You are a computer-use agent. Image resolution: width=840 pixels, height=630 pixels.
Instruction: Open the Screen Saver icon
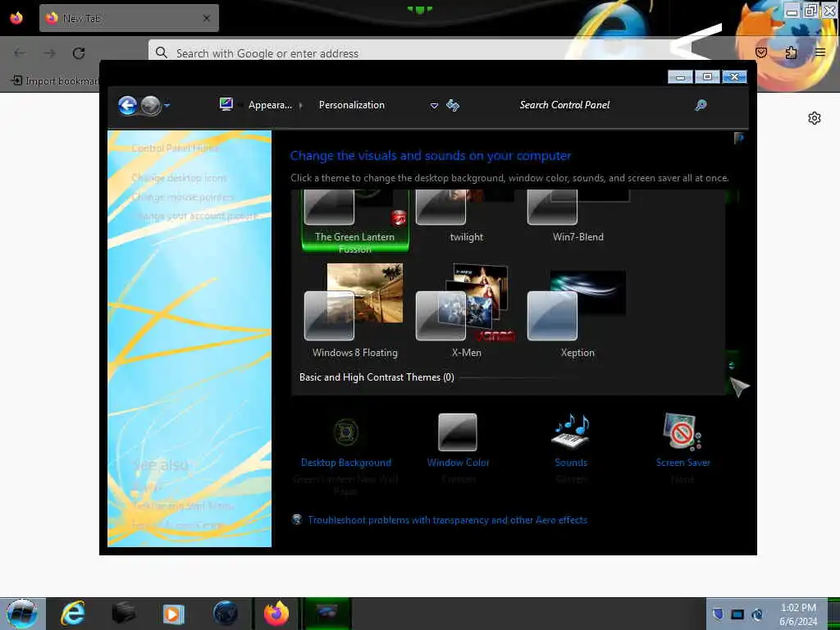pyautogui.click(x=682, y=431)
